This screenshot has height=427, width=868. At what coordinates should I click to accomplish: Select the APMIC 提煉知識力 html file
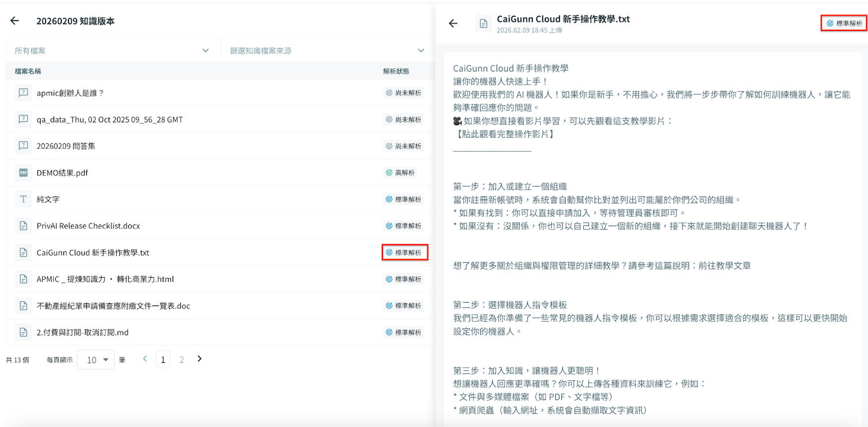105,279
